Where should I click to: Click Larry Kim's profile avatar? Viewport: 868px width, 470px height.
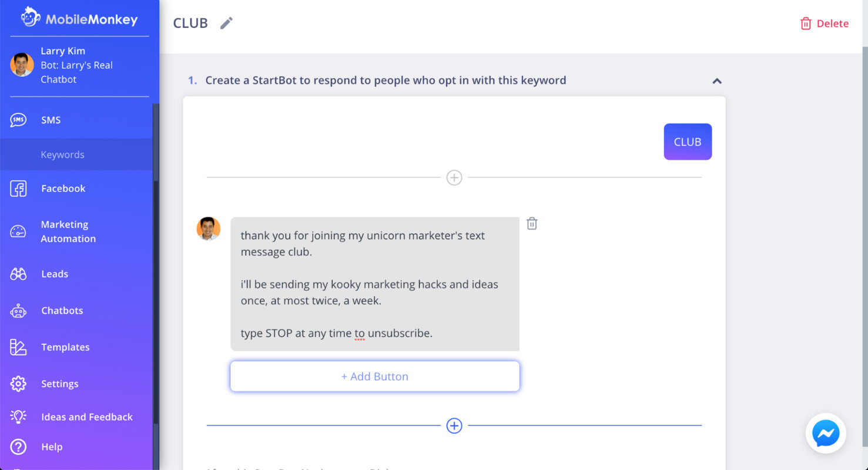pos(22,65)
